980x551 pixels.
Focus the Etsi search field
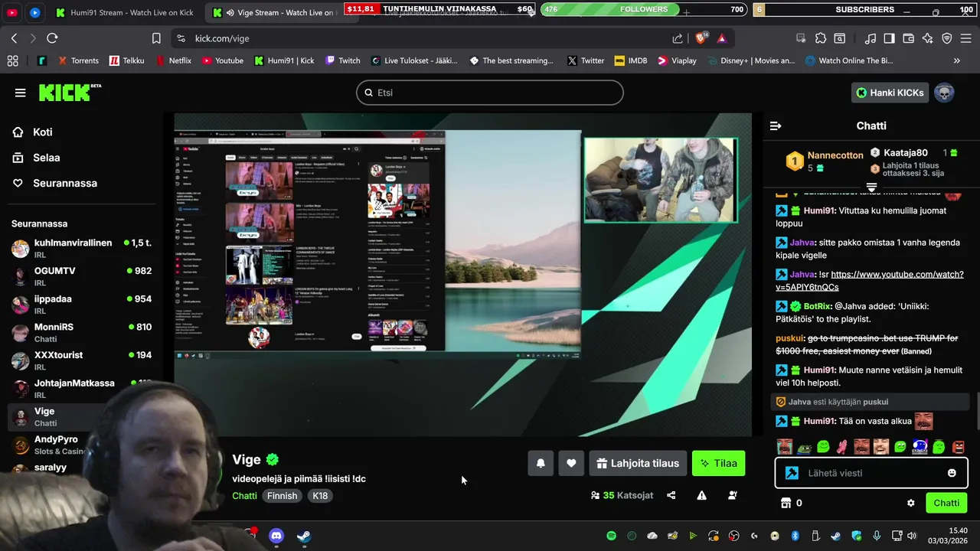point(490,93)
